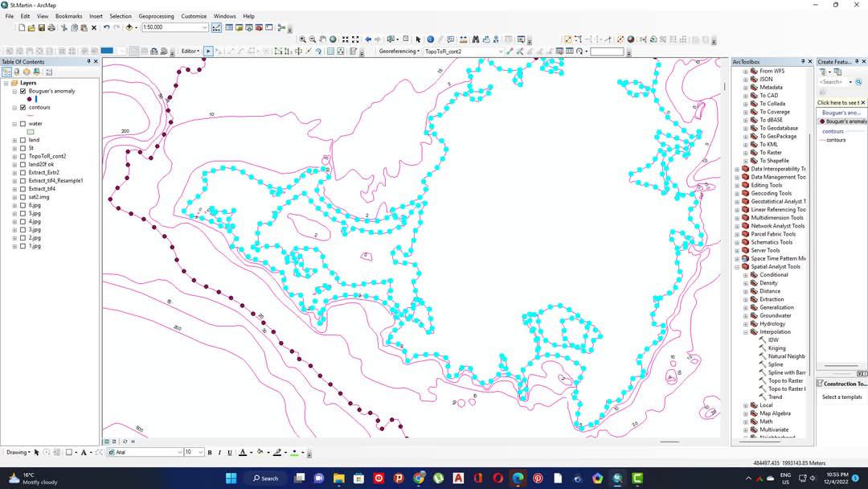Refresh the map view at the bottom
The width and height of the screenshot is (868, 489).
coord(125,442)
